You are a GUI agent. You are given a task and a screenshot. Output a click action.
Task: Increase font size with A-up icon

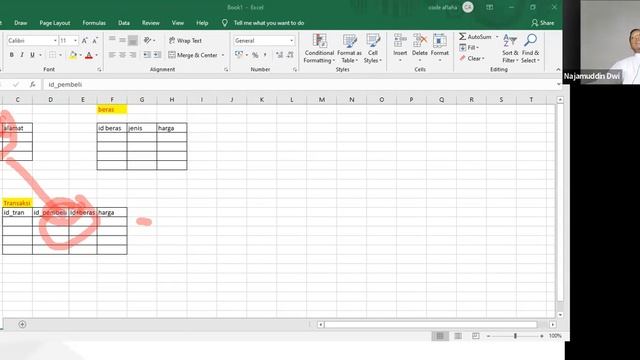click(x=84, y=40)
